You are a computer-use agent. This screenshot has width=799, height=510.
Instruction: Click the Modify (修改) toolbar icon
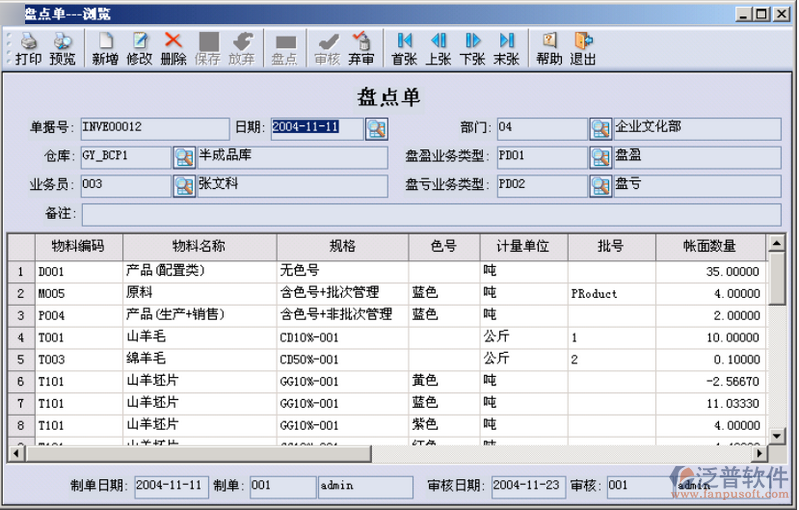[139, 47]
